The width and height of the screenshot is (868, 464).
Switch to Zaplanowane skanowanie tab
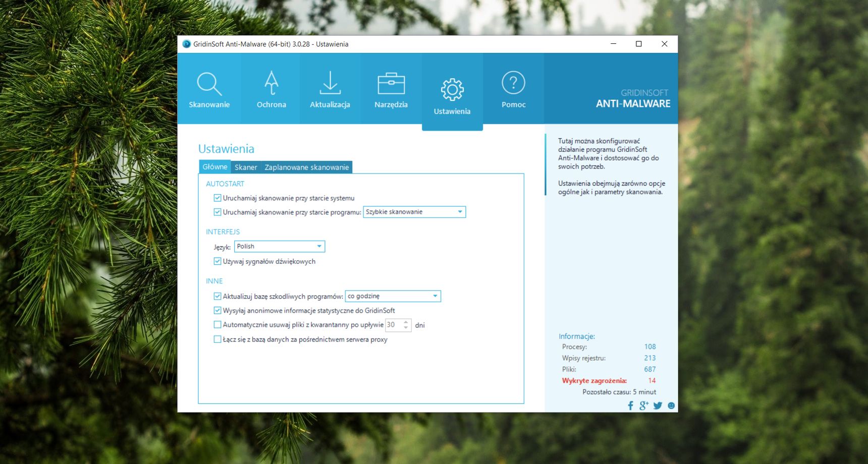coord(307,167)
